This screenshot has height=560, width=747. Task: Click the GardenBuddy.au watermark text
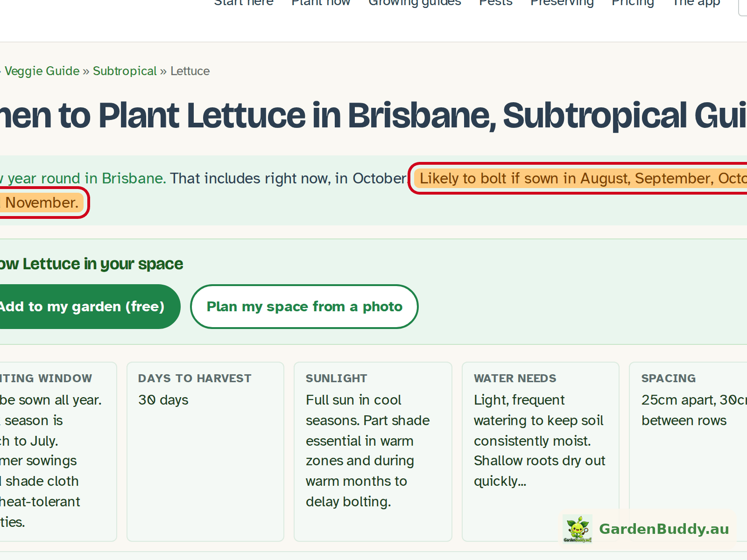click(664, 529)
